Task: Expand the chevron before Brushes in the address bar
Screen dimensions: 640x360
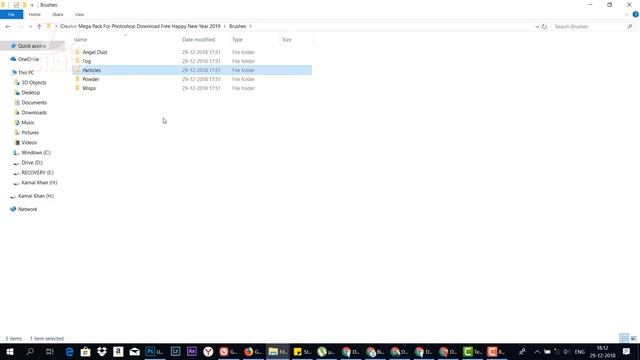Action: tap(224, 26)
